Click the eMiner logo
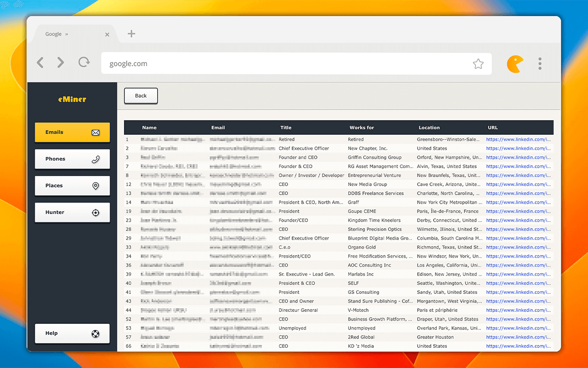 click(x=72, y=99)
